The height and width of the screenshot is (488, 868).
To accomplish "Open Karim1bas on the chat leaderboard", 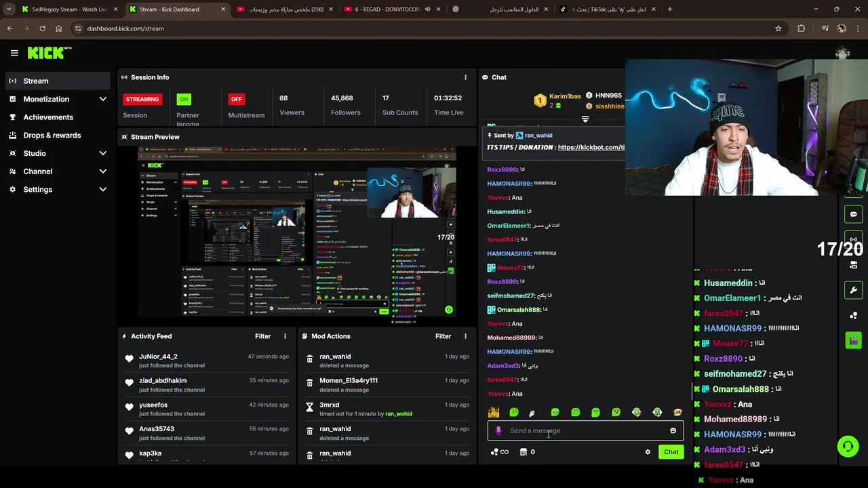I will click(x=565, y=96).
